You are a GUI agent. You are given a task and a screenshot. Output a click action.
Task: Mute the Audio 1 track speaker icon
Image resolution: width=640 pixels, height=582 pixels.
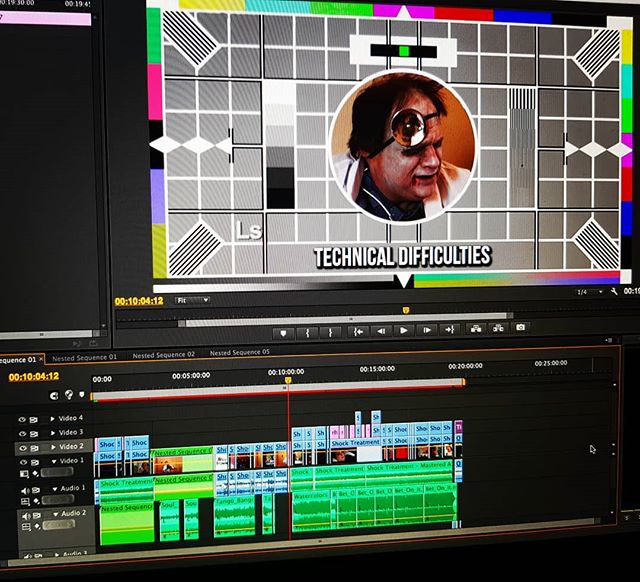[26, 490]
